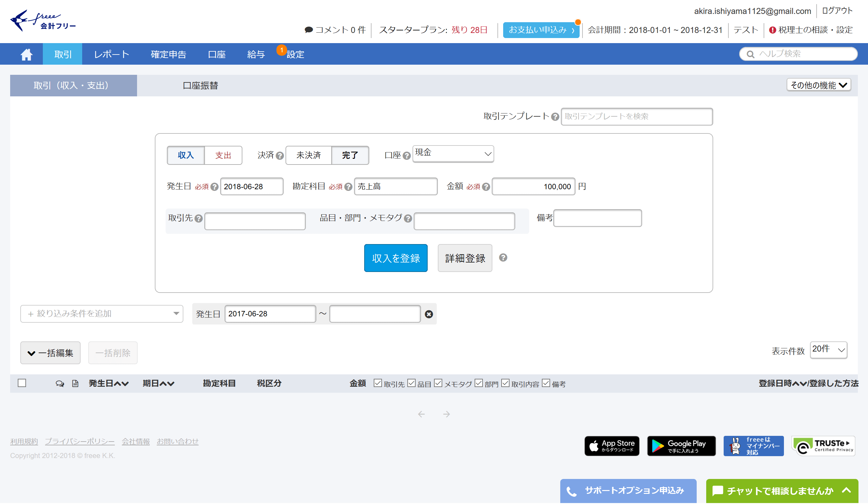Open the 口座 dropdown showing 現金
The image size is (868, 504).
click(453, 153)
